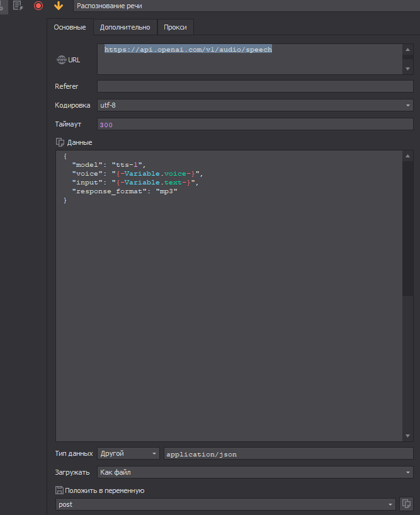Screen dimensions: 420x515
Task: Click the Распознавание речи name field
Action: 246,6
